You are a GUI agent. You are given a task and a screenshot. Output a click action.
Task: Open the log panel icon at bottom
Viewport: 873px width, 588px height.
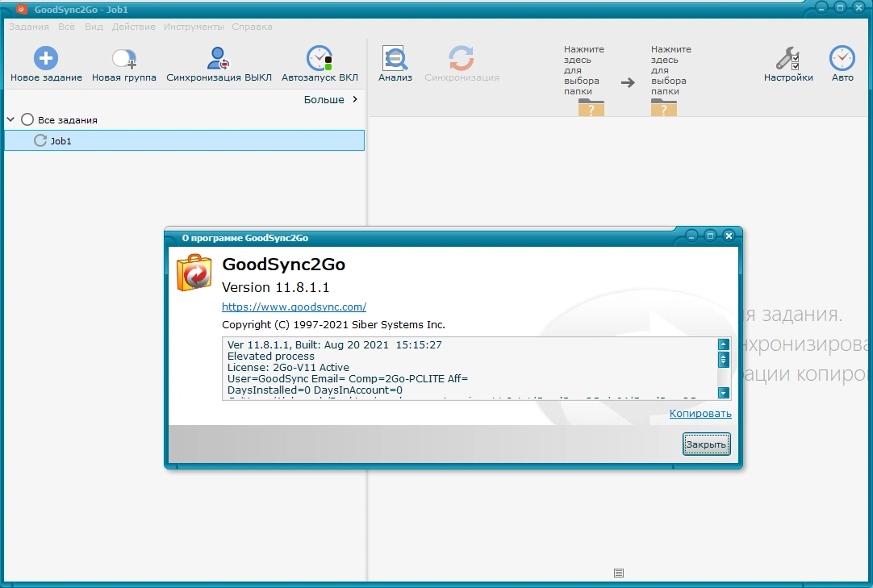pyautogui.click(x=619, y=573)
